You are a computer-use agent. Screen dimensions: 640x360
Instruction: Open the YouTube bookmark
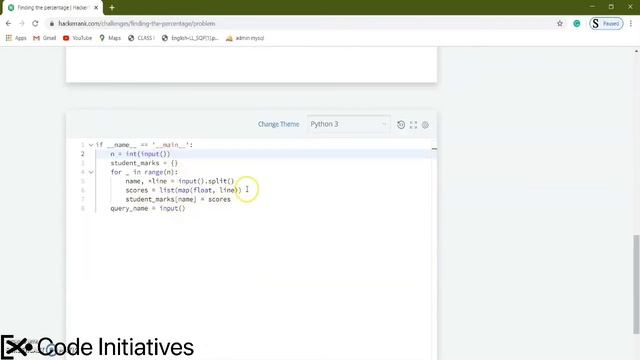78,38
